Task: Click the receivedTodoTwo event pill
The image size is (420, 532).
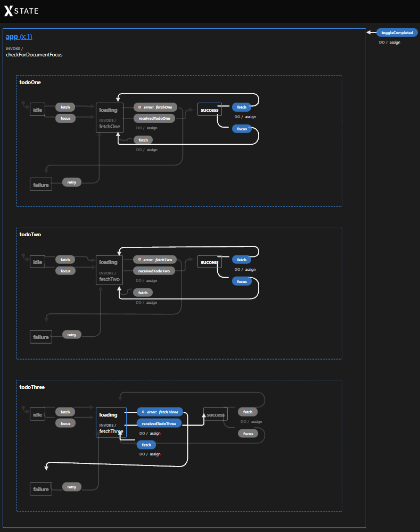Action: click(x=154, y=271)
